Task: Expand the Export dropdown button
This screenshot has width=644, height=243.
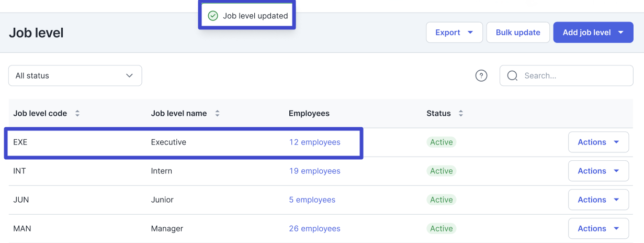Action: [454, 32]
